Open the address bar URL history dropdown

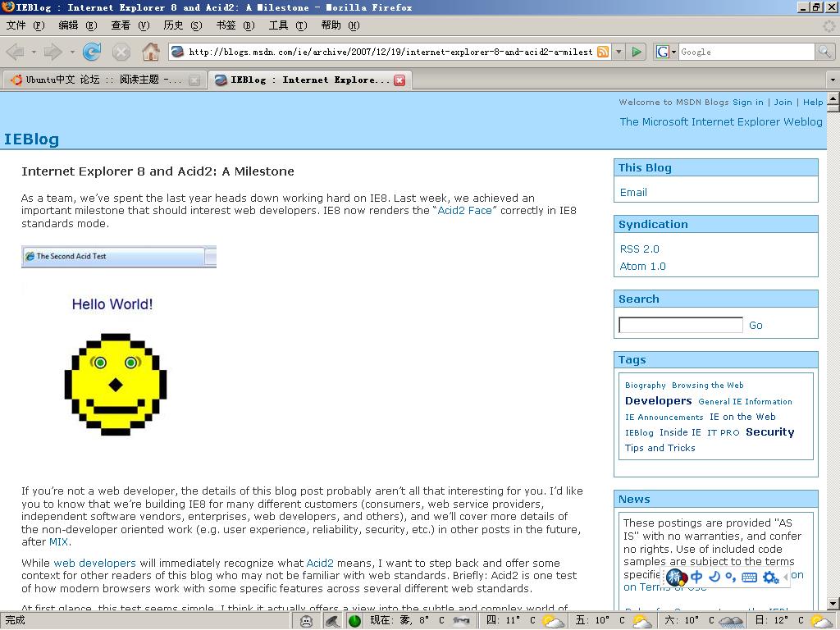tap(619, 52)
